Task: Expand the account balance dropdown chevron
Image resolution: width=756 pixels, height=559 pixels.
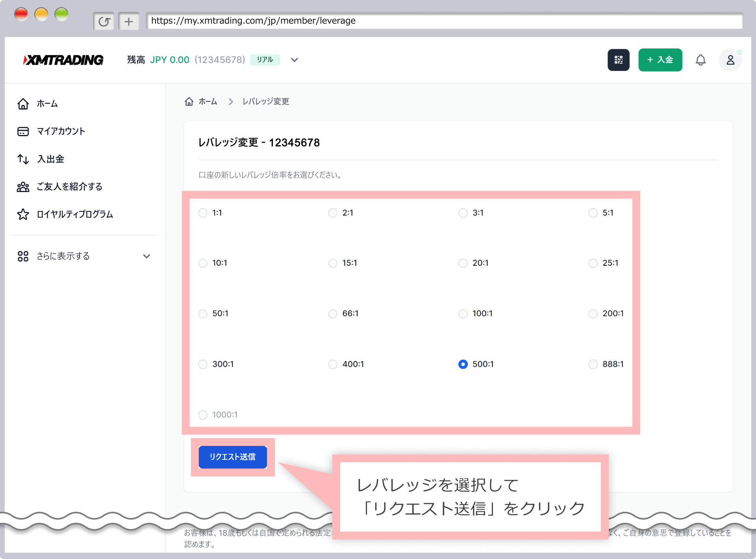Action: coord(295,60)
